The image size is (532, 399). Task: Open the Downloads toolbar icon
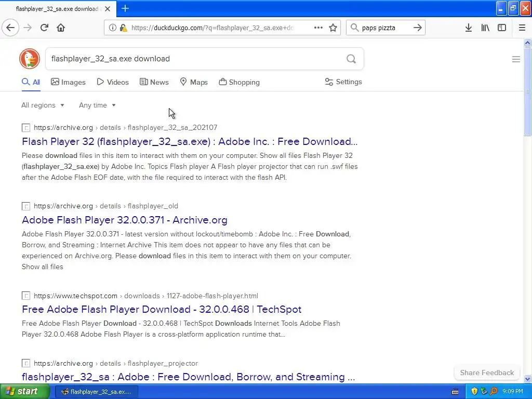pyautogui.click(x=469, y=28)
